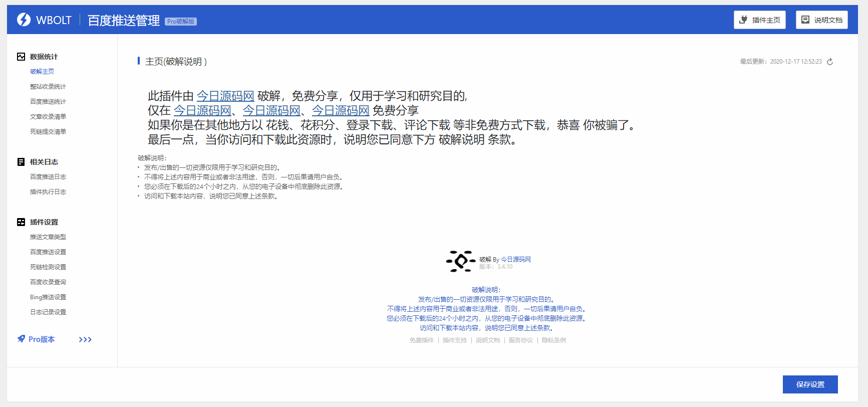This screenshot has width=868, height=407.
Task: Click the last updated timestamp 2020-12-17 12:52:23
Action: (x=796, y=62)
